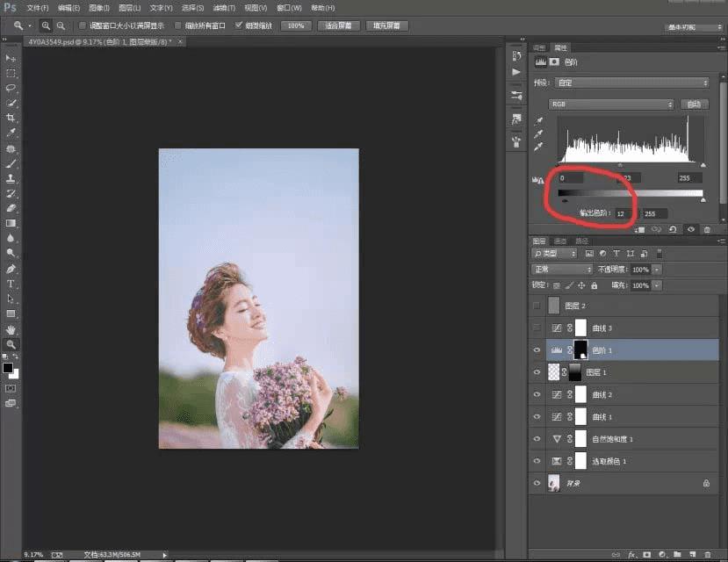The image size is (728, 562).
Task: Open the 图像(I) menu
Action: click(x=99, y=7)
